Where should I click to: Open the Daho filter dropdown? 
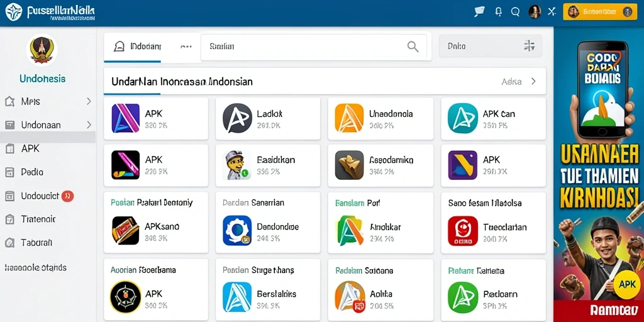491,45
